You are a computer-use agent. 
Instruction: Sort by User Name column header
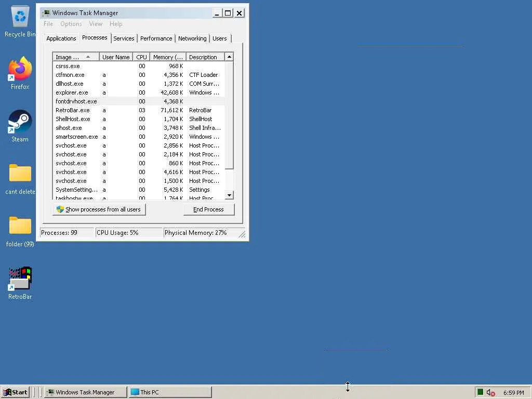116,57
